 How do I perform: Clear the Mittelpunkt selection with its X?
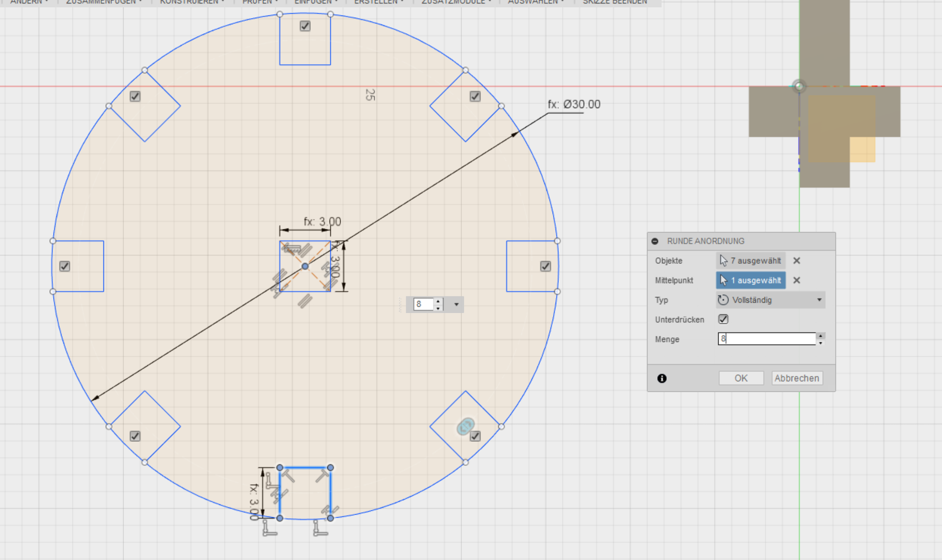(x=796, y=281)
